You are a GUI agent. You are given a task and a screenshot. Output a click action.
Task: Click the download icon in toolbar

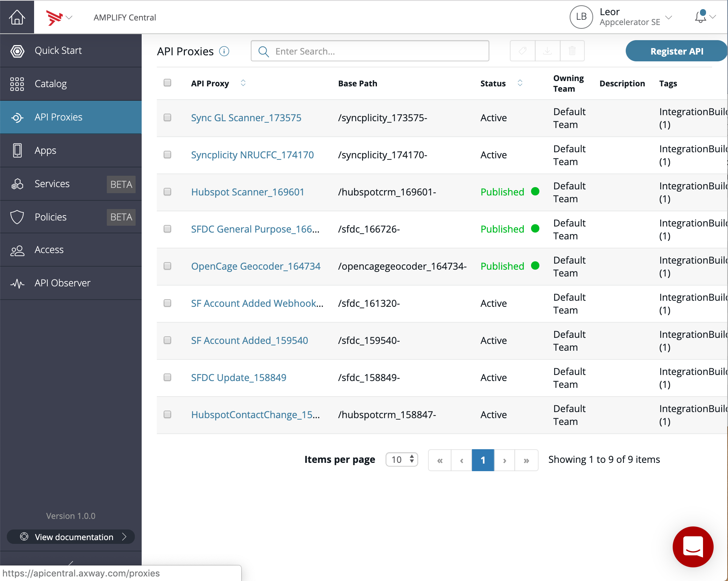pyautogui.click(x=547, y=51)
